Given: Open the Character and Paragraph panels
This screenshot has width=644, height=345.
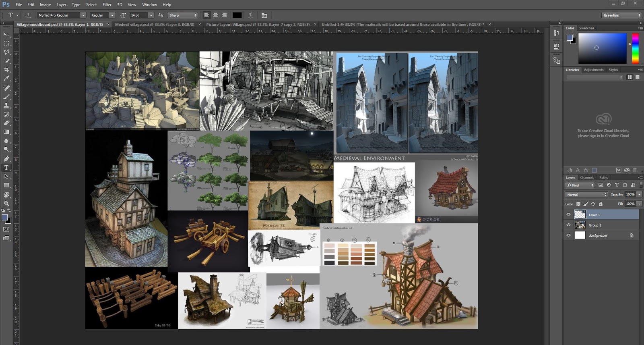Looking at the screenshot, I should pyautogui.click(x=264, y=15).
